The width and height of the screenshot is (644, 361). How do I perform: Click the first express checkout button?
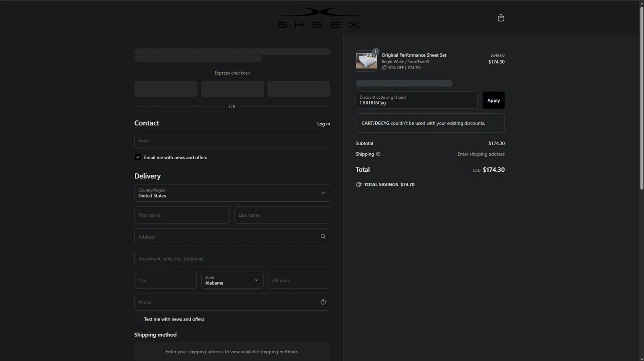tap(166, 89)
